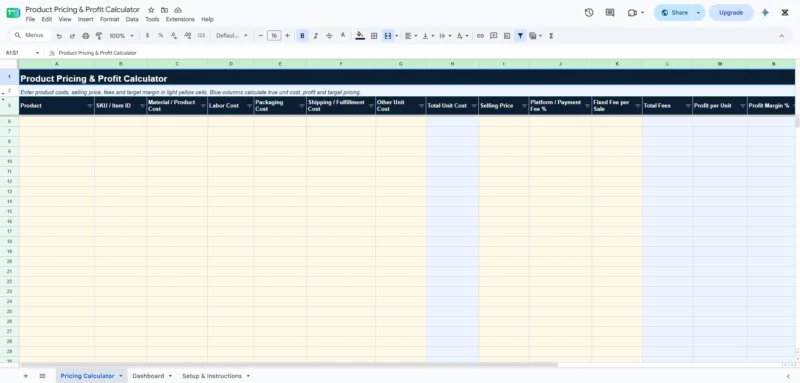Format as percent

pos(161,36)
